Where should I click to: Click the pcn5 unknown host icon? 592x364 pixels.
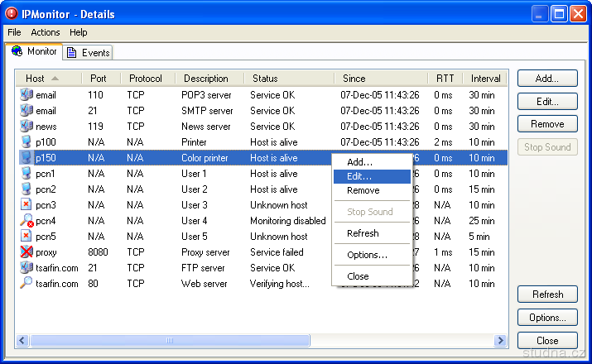click(26, 237)
